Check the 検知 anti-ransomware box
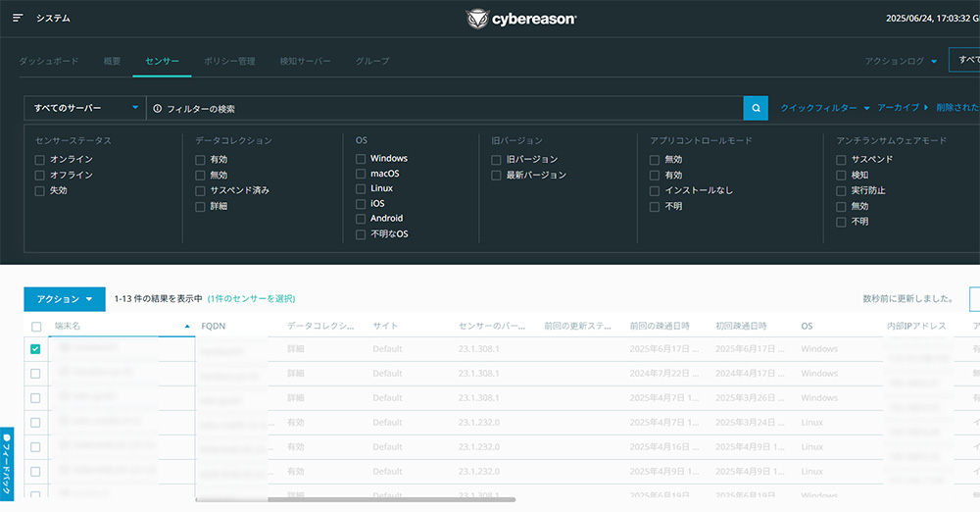This screenshot has height=512, width=980. pyautogui.click(x=841, y=176)
